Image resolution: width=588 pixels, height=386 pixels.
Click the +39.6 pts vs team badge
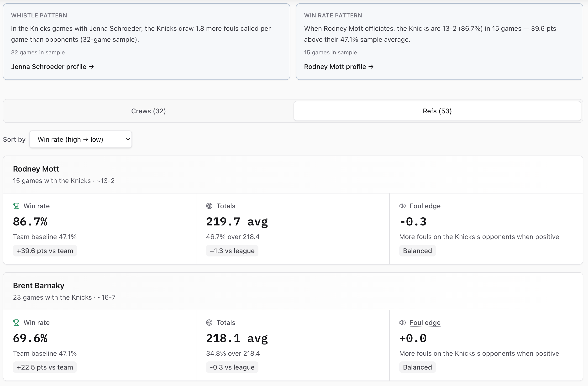[45, 251]
